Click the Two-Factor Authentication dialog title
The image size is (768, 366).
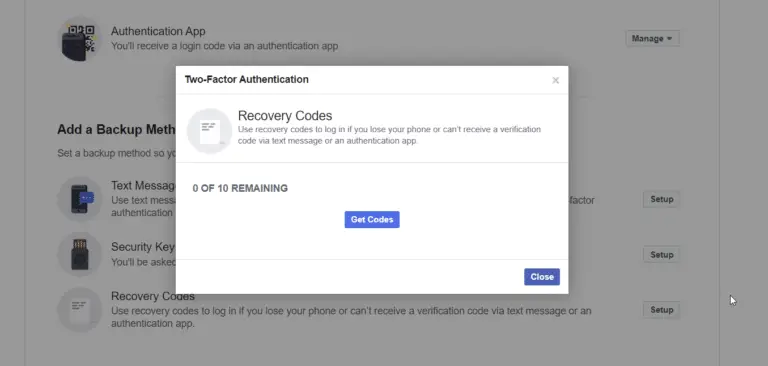click(246, 79)
